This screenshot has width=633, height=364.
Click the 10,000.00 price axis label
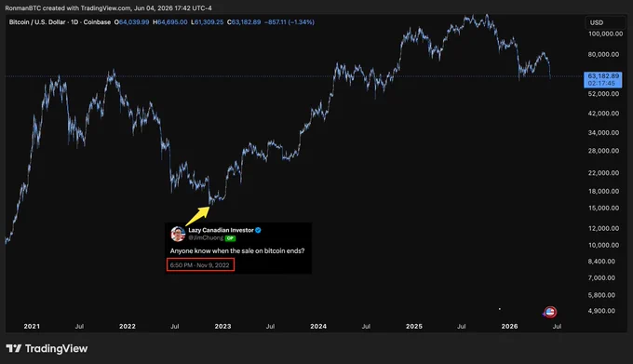coord(603,246)
